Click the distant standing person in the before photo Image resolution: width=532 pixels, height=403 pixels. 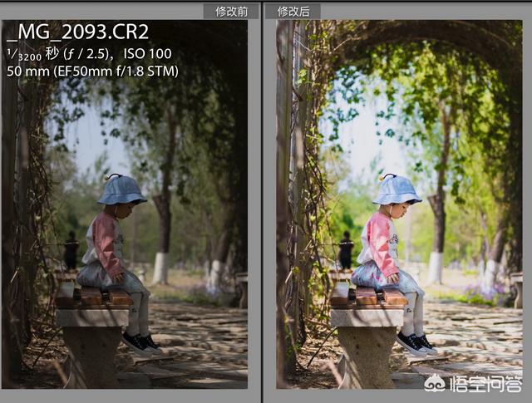coord(71,250)
